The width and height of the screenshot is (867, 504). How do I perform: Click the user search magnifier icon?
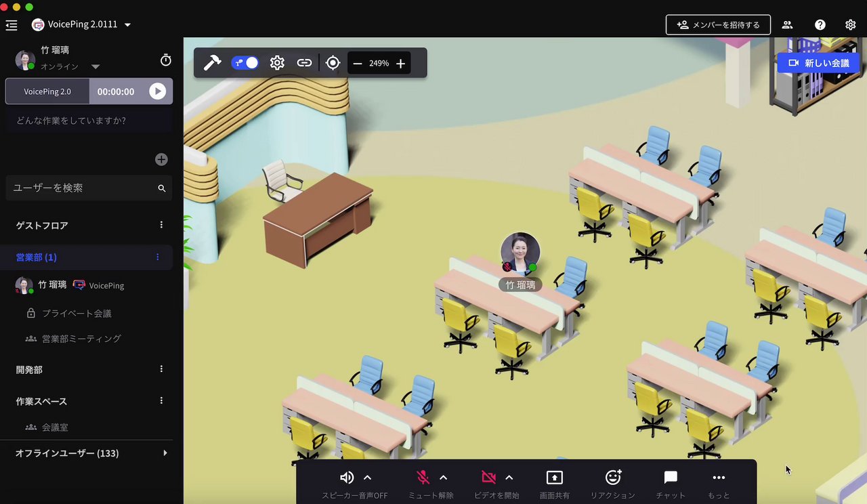[162, 188]
